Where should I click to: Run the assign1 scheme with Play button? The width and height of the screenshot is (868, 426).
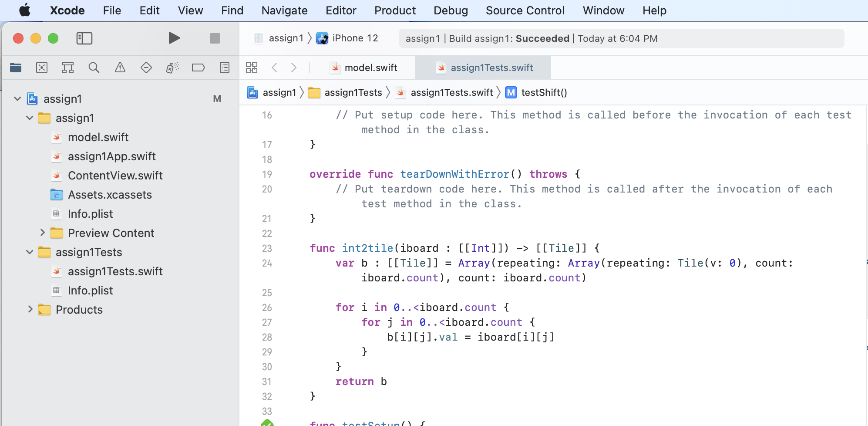(174, 38)
